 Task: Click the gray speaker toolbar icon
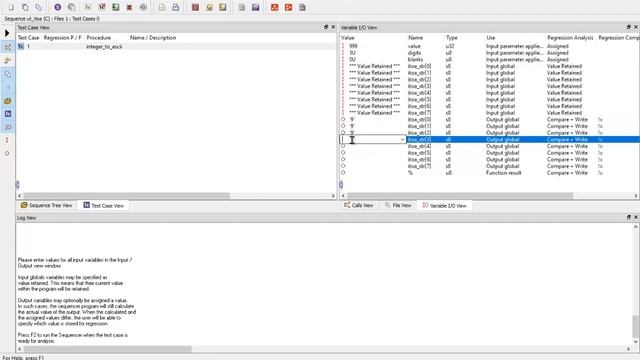(143, 7)
